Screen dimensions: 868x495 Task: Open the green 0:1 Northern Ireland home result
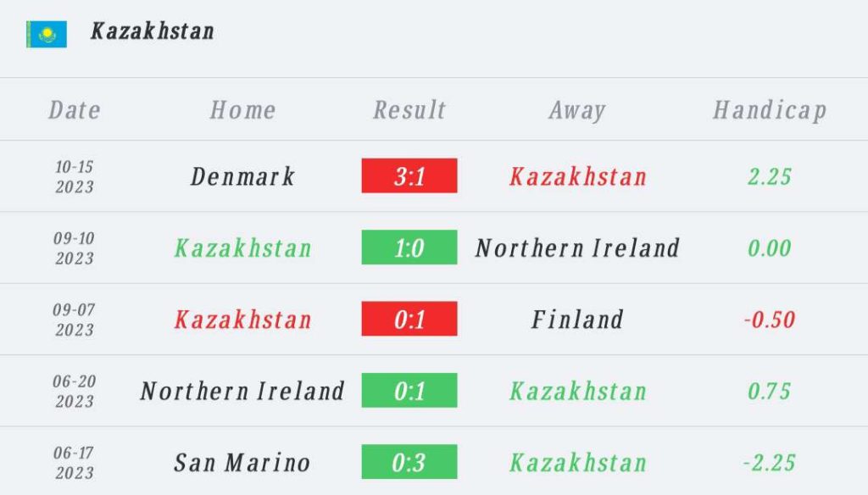409,390
